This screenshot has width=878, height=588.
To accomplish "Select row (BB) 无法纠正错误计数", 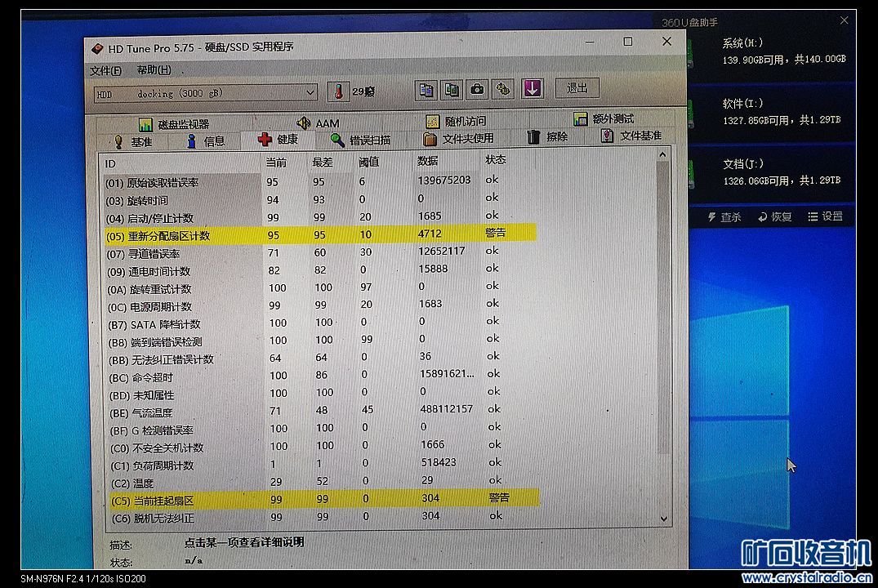I will coord(322,359).
